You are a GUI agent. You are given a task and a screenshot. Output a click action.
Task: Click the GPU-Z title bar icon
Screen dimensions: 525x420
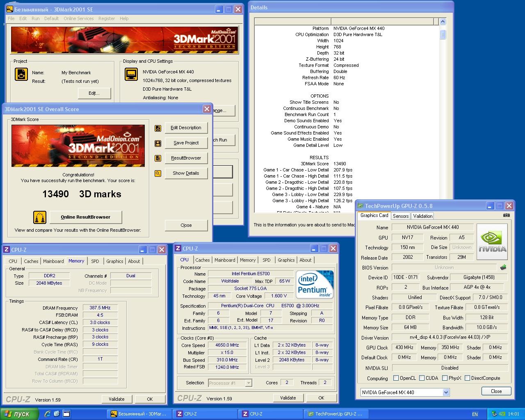[360, 206]
